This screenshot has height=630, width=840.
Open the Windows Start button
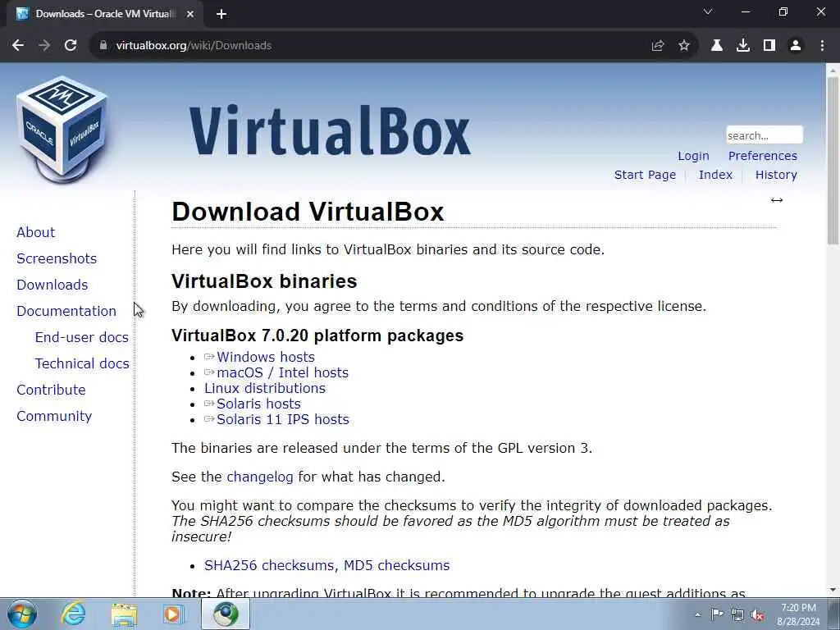[22, 614]
